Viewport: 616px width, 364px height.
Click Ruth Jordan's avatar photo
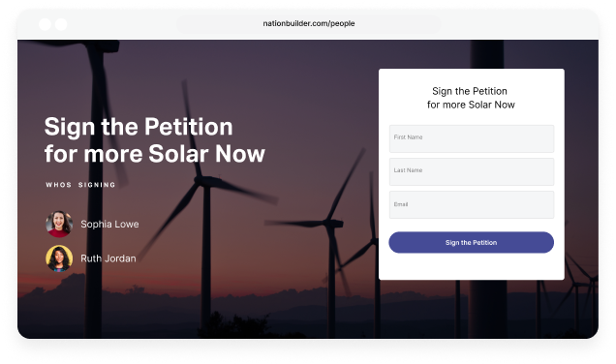pos(59,258)
